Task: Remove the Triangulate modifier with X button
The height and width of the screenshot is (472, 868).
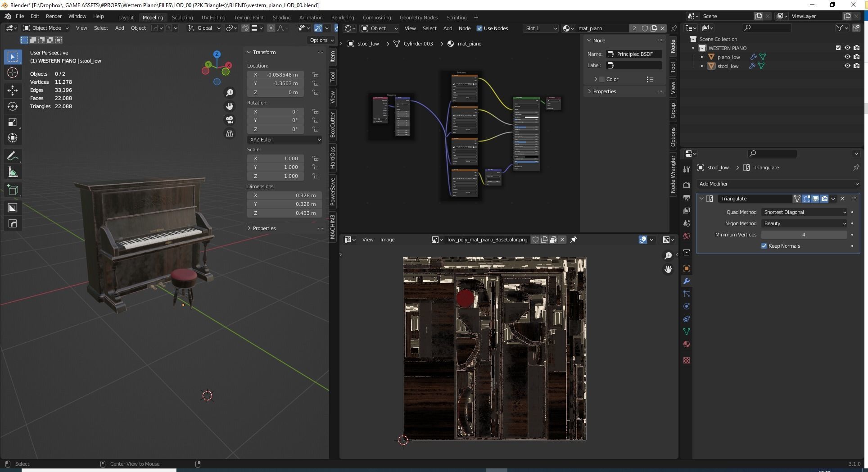Action: coord(842,199)
